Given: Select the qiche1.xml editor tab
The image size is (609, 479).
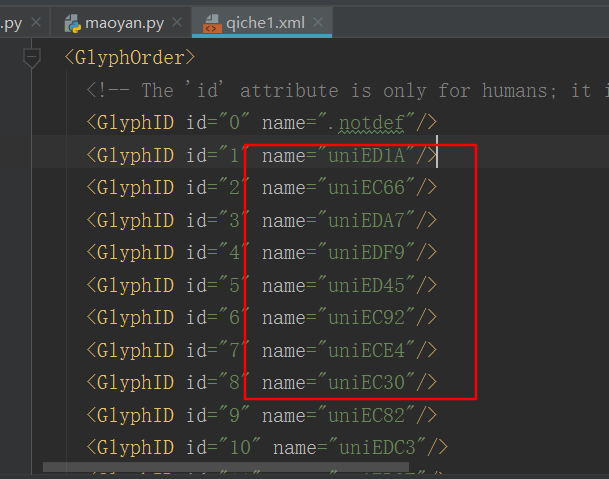Looking at the screenshot, I should 262,23.
